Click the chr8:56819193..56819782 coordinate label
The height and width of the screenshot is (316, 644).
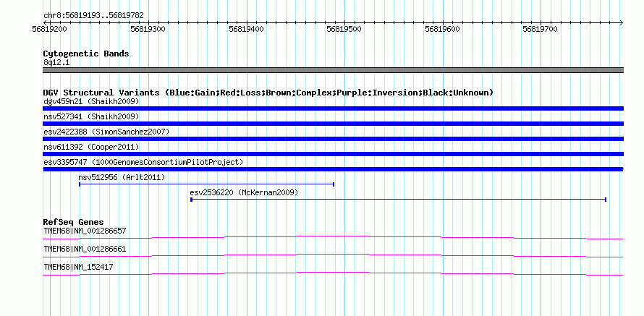tap(93, 15)
